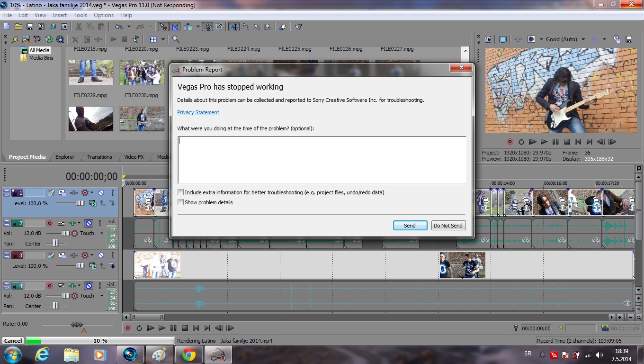The height and width of the screenshot is (364, 644).
Task: Click the timeline transport Stop button
Action: pyautogui.click(x=185, y=328)
